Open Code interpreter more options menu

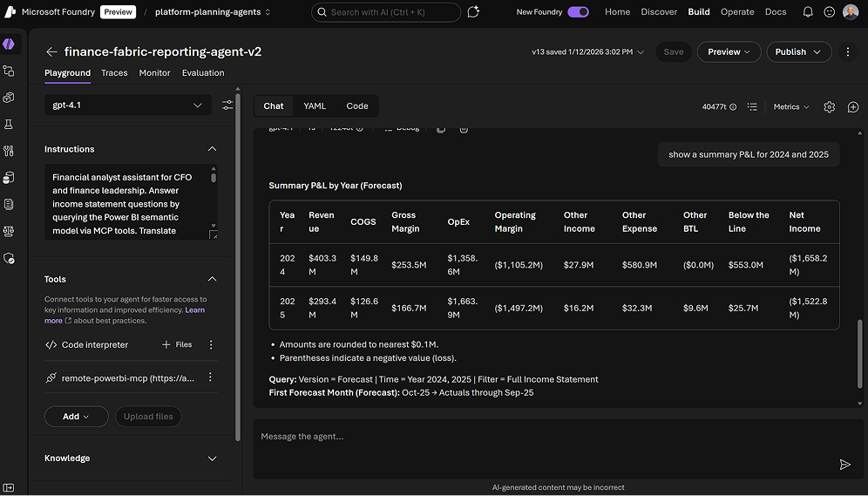point(211,345)
